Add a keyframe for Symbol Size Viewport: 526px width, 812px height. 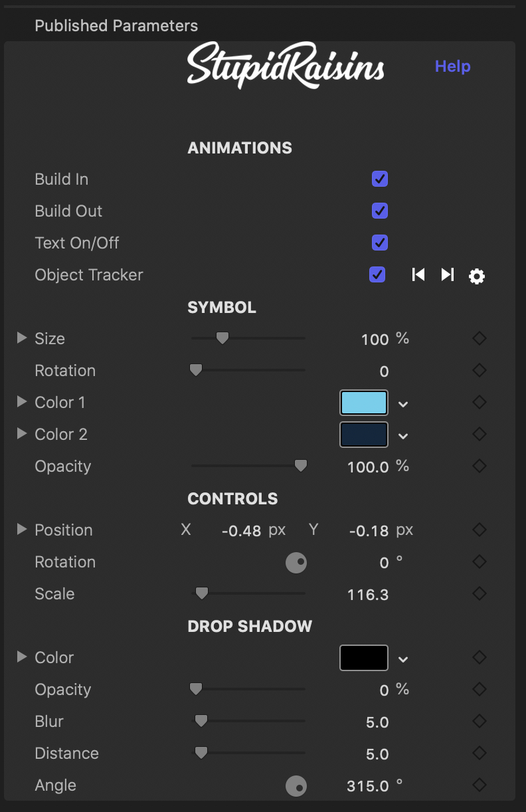point(479,338)
